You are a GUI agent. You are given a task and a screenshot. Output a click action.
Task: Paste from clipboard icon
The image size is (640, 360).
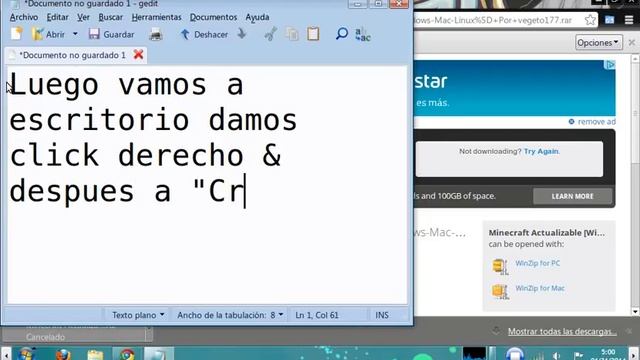[x=313, y=34]
